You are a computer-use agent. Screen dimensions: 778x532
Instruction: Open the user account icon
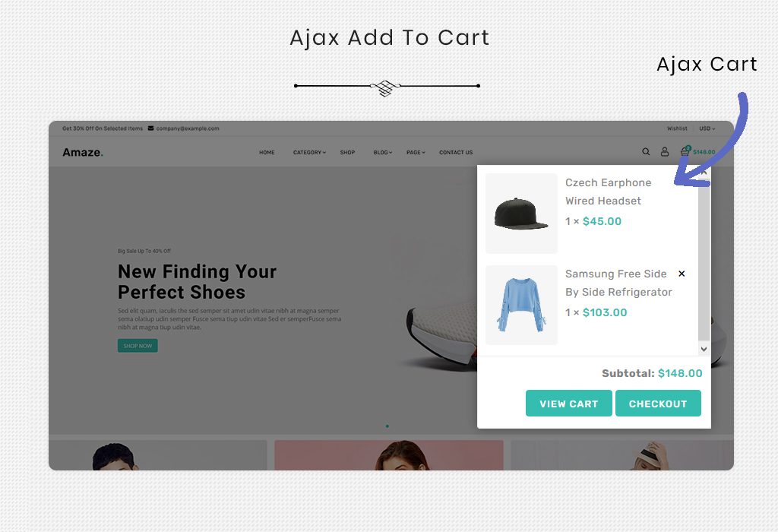pos(664,152)
